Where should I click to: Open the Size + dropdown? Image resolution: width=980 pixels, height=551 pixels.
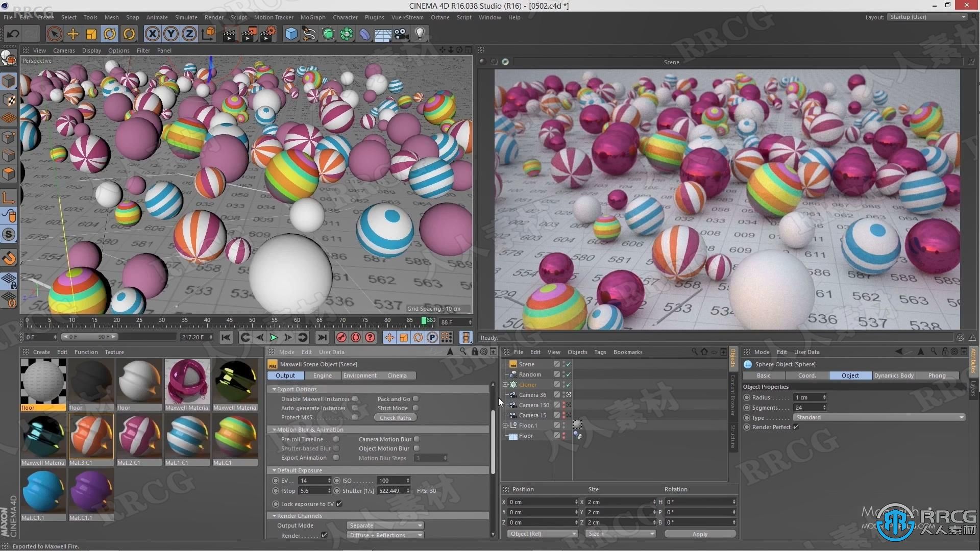pyautogui.click(x=621, y=534)
